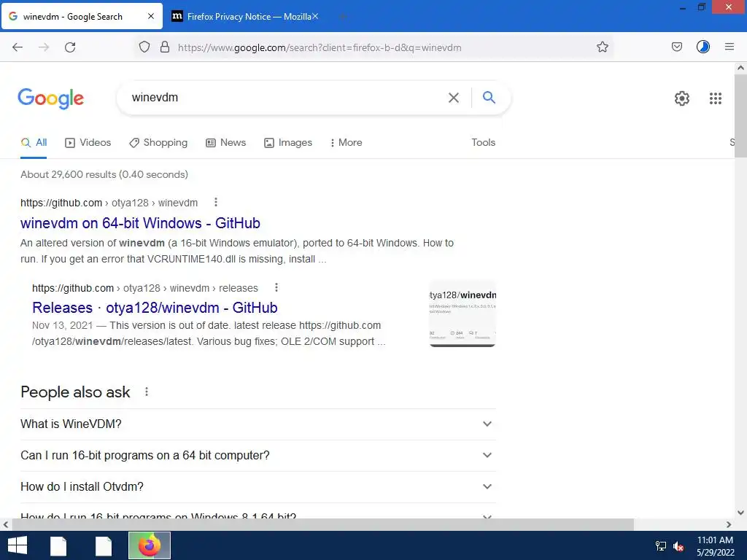Click inside the Google search box
The height and width of the screenshot is (560, 747).
pos(286,98)
